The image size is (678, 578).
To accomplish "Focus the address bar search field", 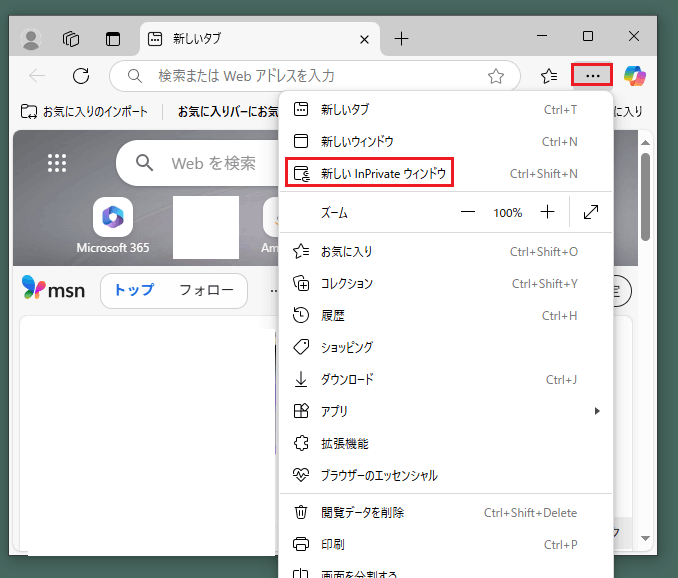I will (x=315, y=76).
